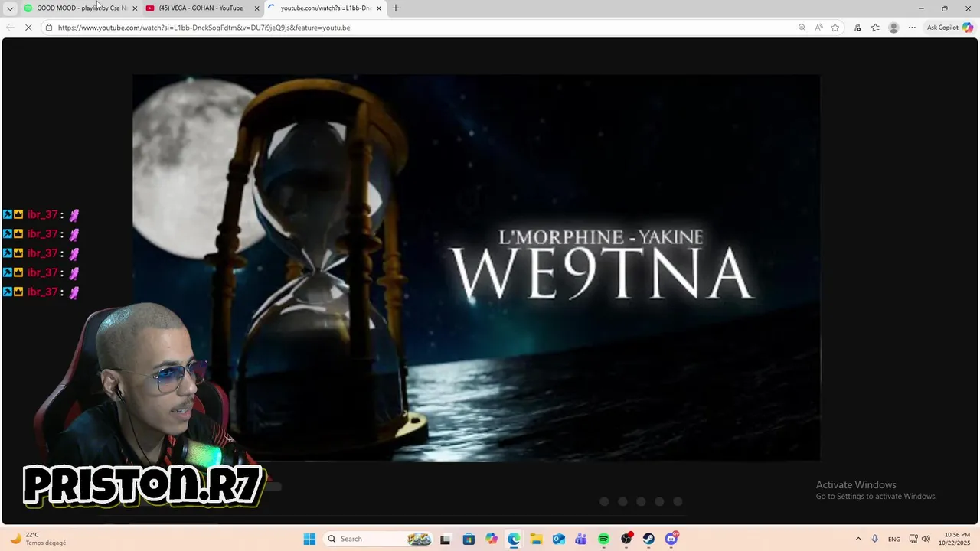Click the taskbar Search box
980x551 pixels.
click(x=379, y=539)
